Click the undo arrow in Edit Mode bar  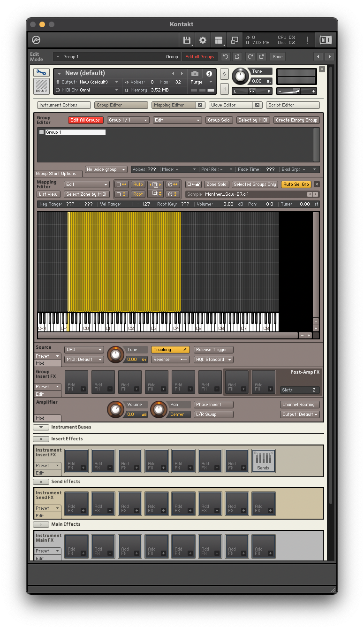click(226, 56)
